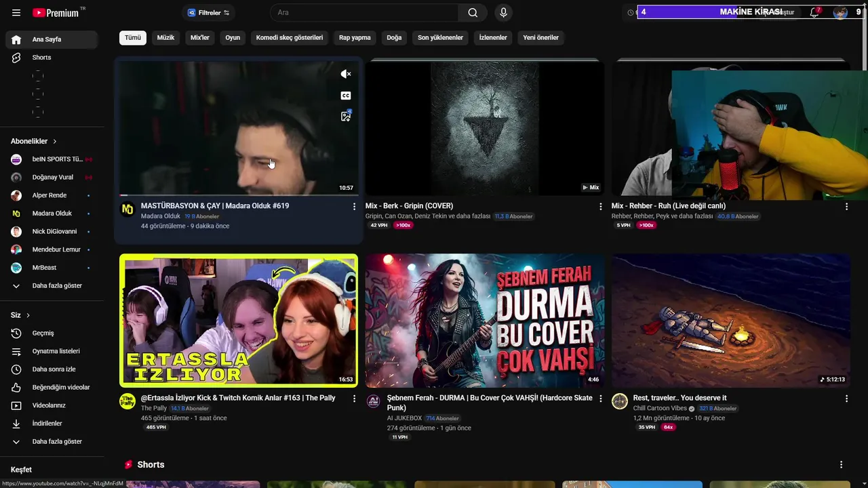This screenshot has height=488, width=868.
Task: Open Oynatma listeleri playlists
Action: 52,351
